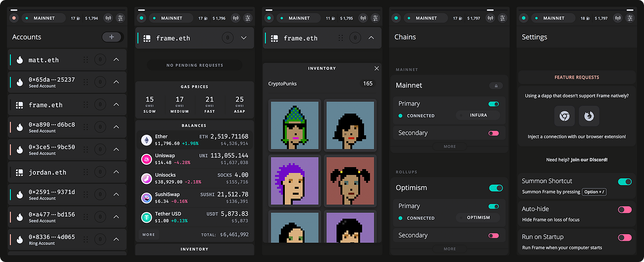Image resolution: width=644 pixels, height=262 pixels.
Task: Select the purple mohawk CryptoPunk thumbnail
Action: click(295, 181)
